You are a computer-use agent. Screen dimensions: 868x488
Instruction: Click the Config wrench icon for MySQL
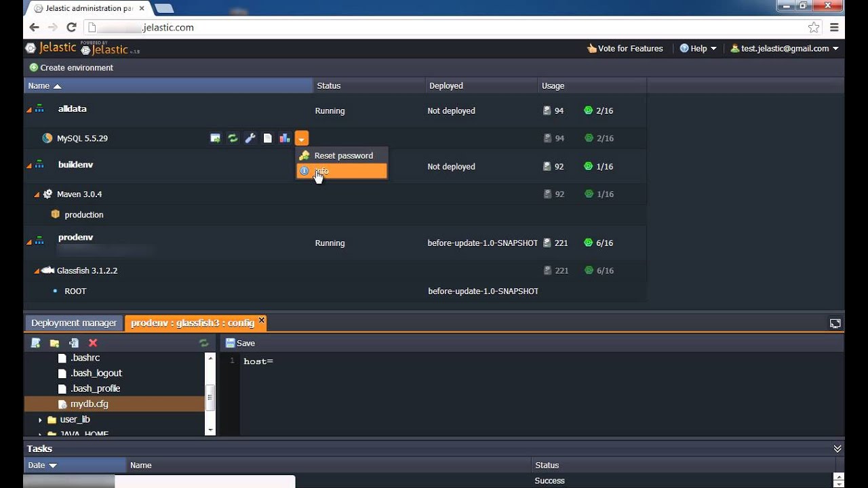[x=250, y=138]
